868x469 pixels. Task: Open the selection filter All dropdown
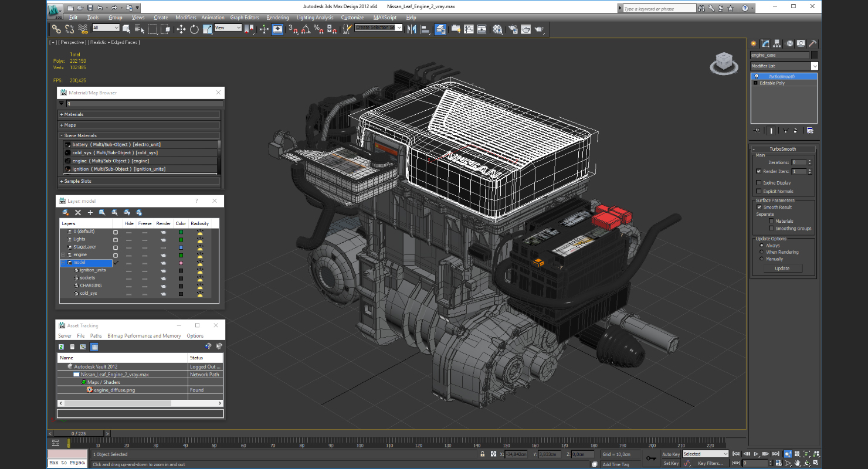(x=106, y=28)
